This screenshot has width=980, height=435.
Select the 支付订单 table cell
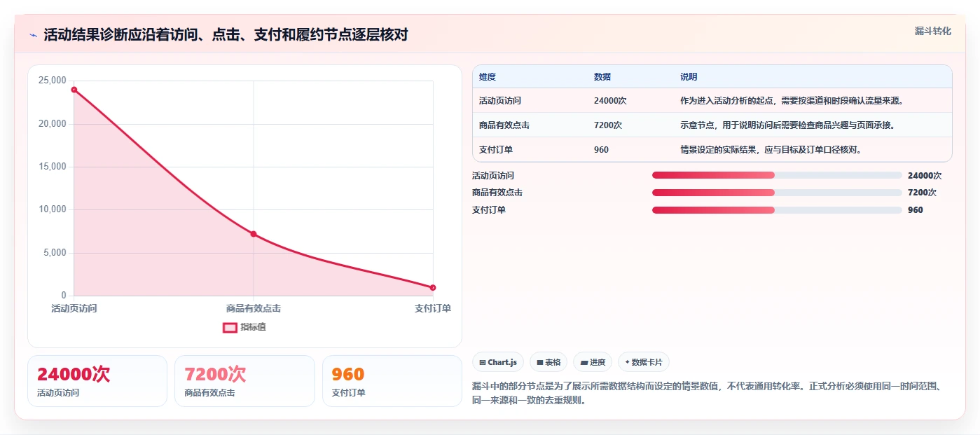pyautogui.click(x=496, y=150)
